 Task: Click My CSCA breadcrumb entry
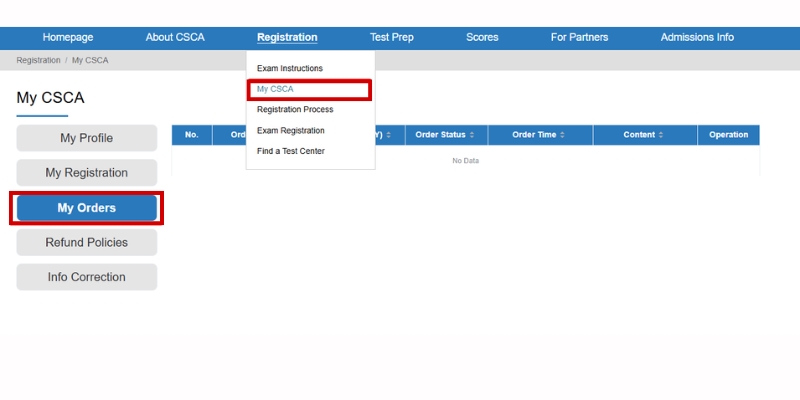tap(90, 60)
